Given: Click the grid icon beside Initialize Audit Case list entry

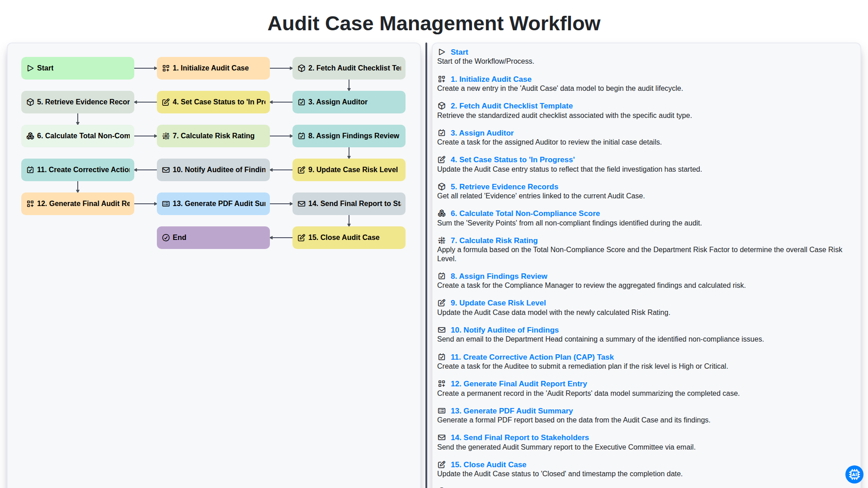Looking at the screenshot, I should pyautogui.click(x=442, y=79).
